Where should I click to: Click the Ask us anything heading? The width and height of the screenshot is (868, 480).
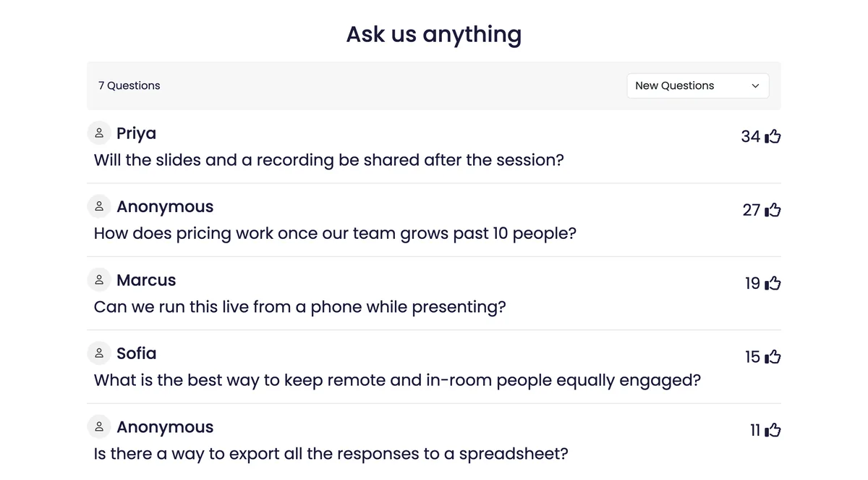434,34
